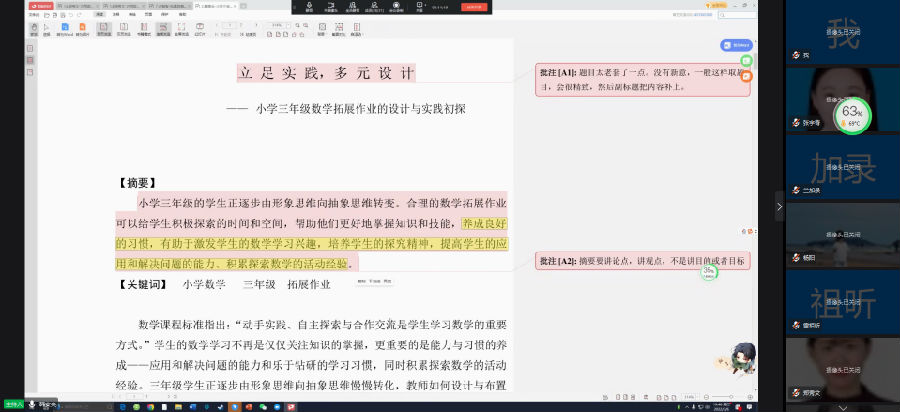Click the orange icon on right sidebar
900x412 pixels.
[x=745, y=76]
